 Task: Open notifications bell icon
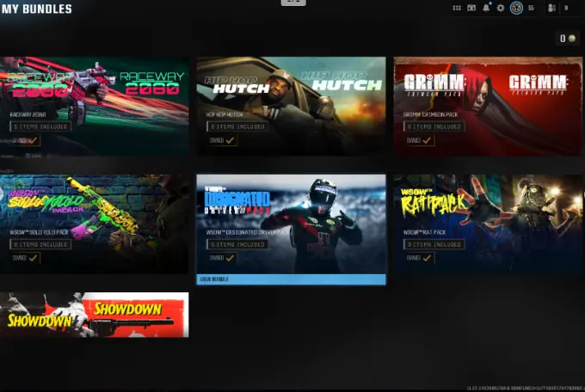(x=486, y=8)
